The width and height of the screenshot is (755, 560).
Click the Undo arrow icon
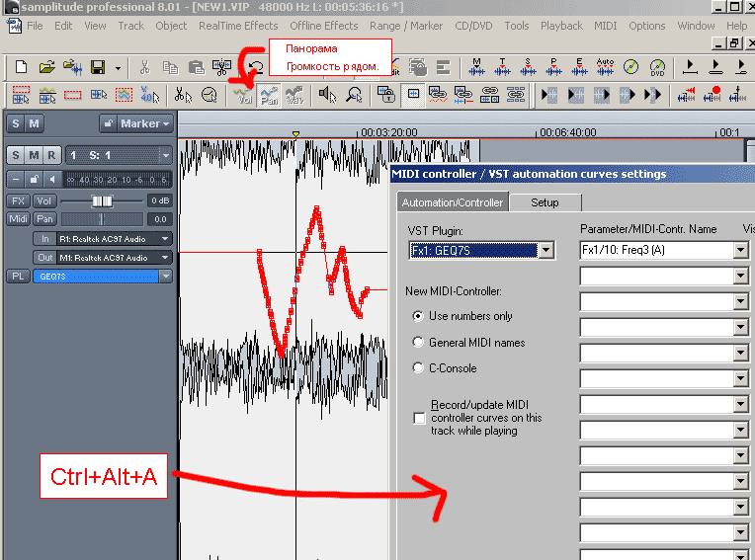(x=256, y=67)
